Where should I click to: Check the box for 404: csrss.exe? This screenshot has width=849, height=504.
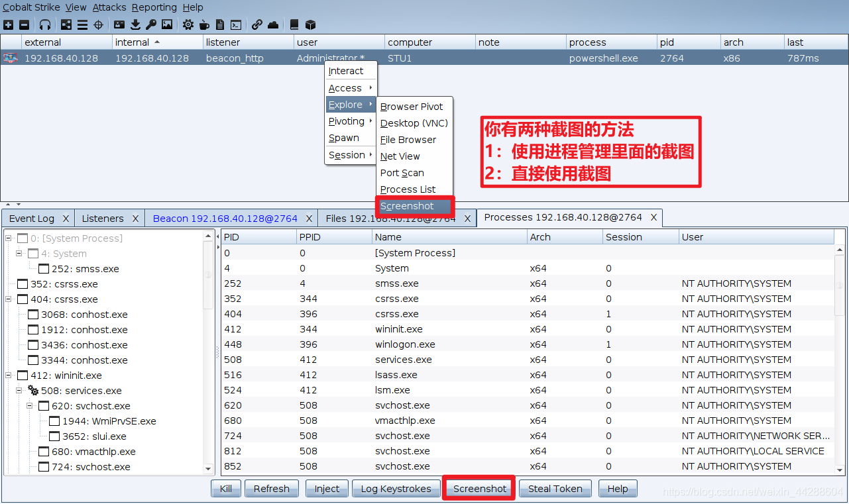(23, 299)
